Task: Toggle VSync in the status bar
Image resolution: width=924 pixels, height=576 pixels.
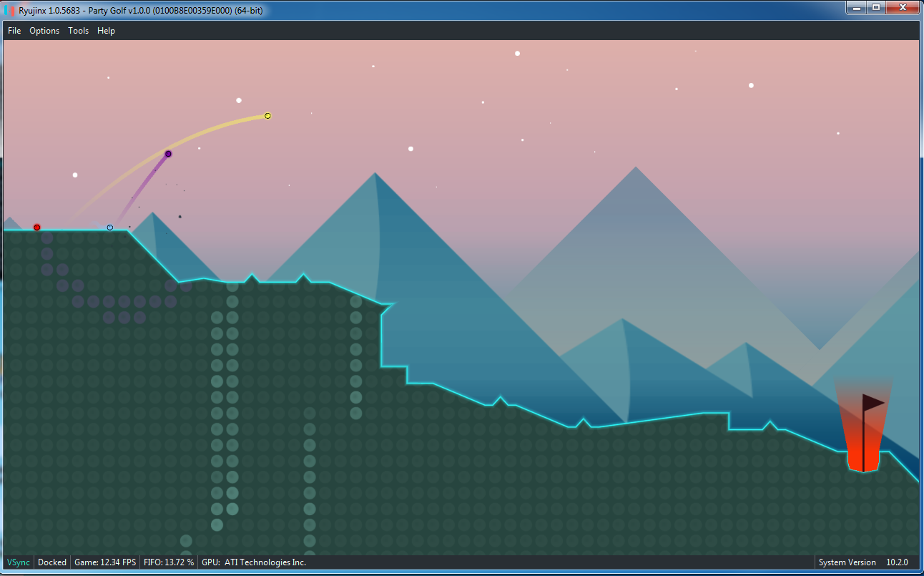Action: [x=19, y=562]
